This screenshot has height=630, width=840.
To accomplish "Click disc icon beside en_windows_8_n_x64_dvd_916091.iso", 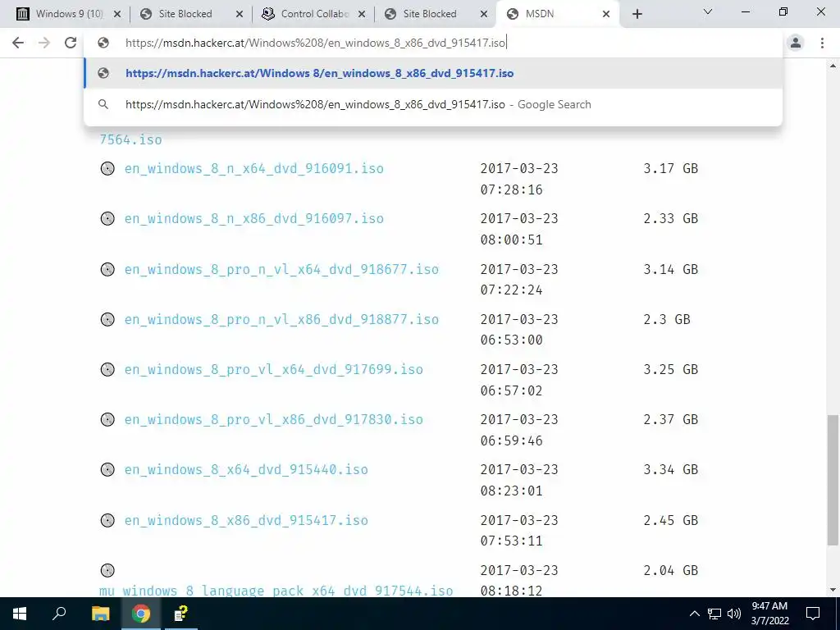I will (107, 168).
